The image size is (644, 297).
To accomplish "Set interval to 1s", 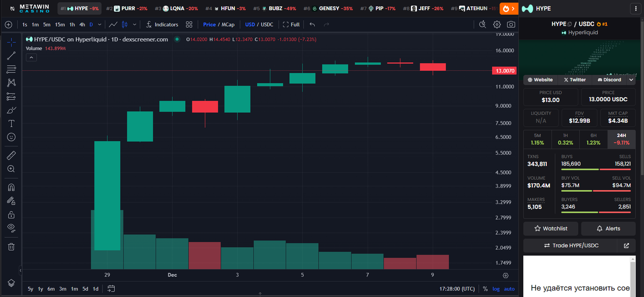I will pyautogui.click(x=25, y=24).
